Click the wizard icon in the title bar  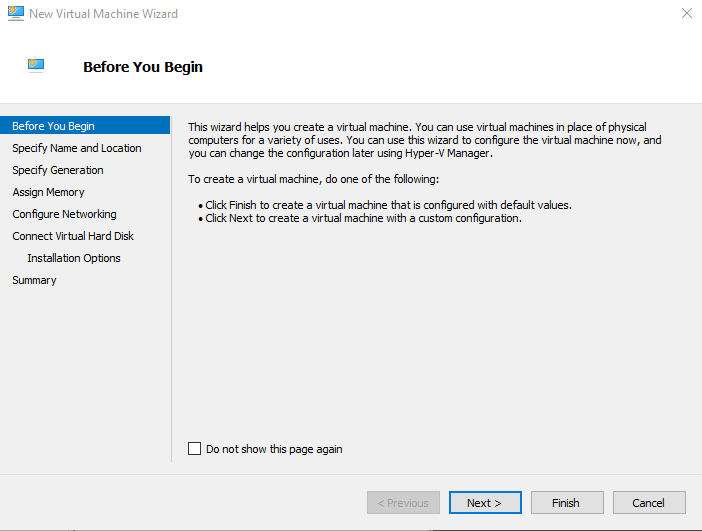pyautogui.click(x=14, y=14)
